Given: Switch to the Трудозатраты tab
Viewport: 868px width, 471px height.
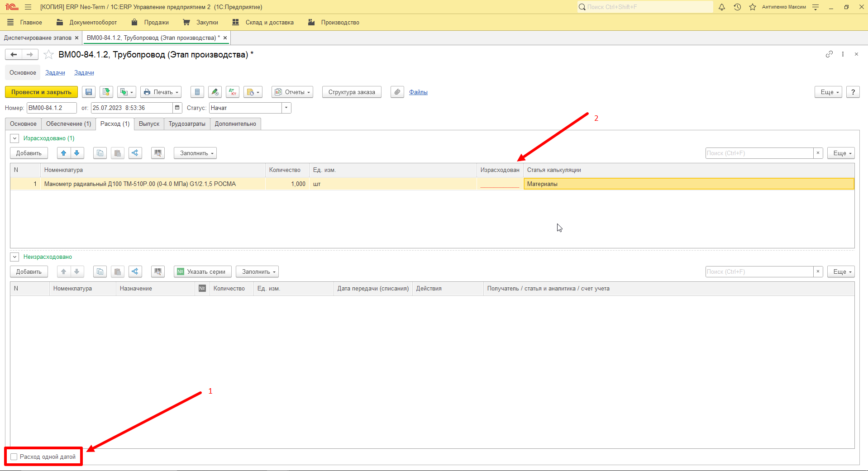Looking at the screenshot, I should 187,124.
